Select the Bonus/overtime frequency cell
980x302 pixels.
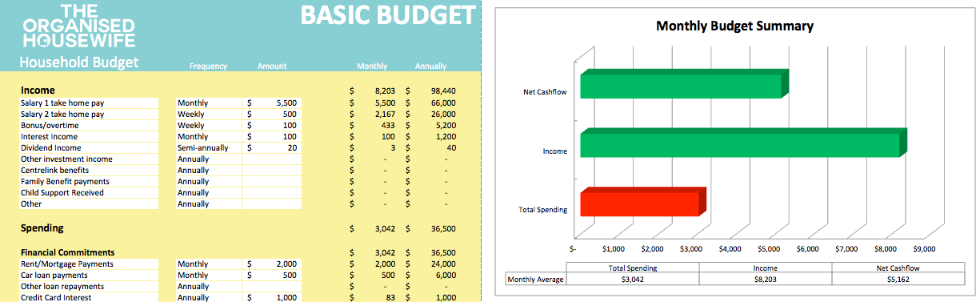(x=208, y=126)
